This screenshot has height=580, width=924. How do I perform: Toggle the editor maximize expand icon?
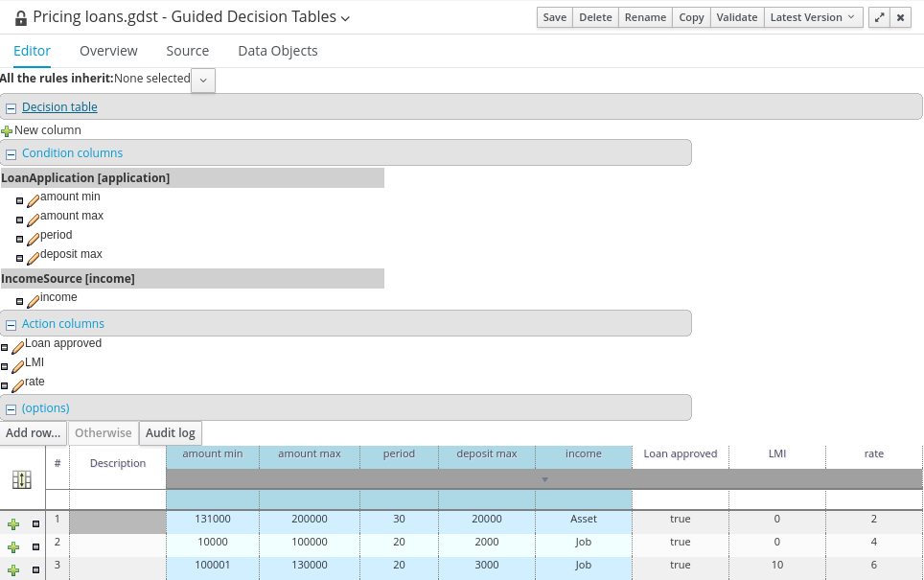coord(879,17)
